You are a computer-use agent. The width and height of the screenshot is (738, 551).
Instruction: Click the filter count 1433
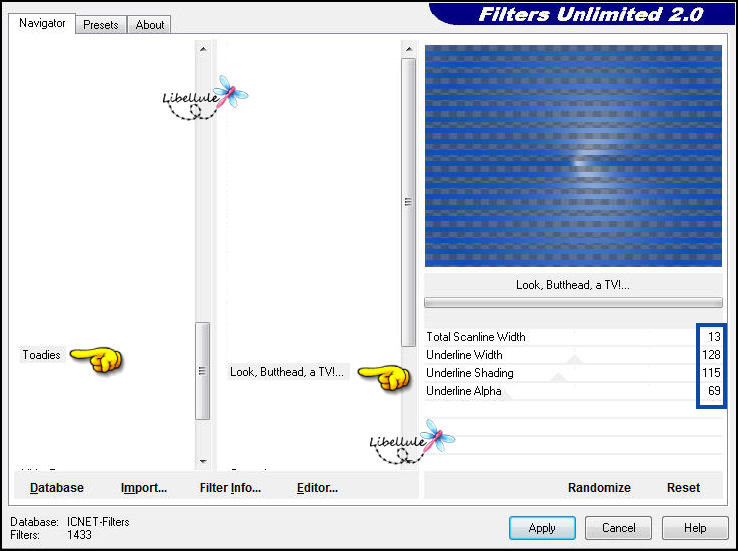(x=79, y=535)
